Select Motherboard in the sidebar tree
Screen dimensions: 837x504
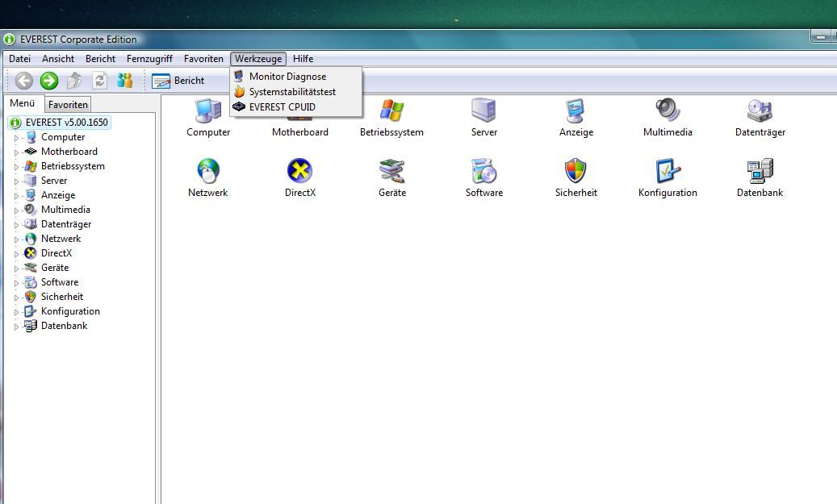click(x=69, y=152)
